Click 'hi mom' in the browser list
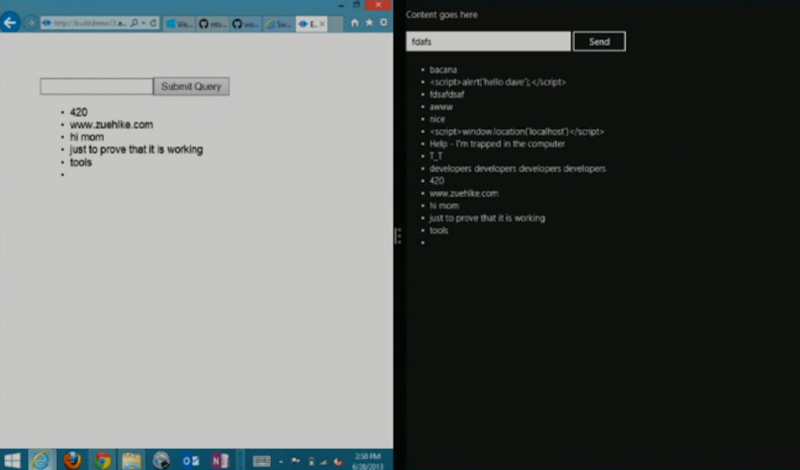800x470 pixels. [87, 137]
